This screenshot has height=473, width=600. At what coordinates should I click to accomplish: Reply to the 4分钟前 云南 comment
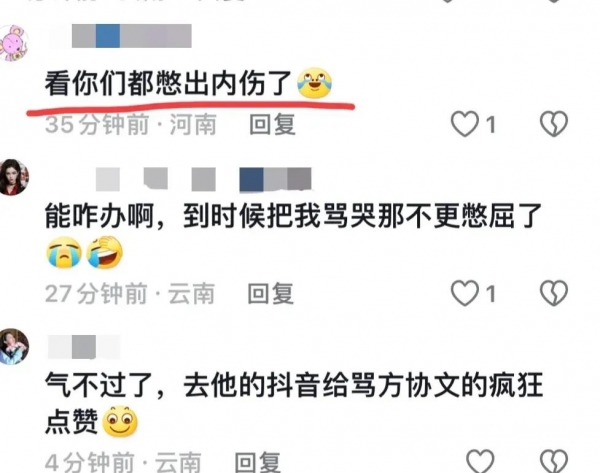tap(257, 462)
